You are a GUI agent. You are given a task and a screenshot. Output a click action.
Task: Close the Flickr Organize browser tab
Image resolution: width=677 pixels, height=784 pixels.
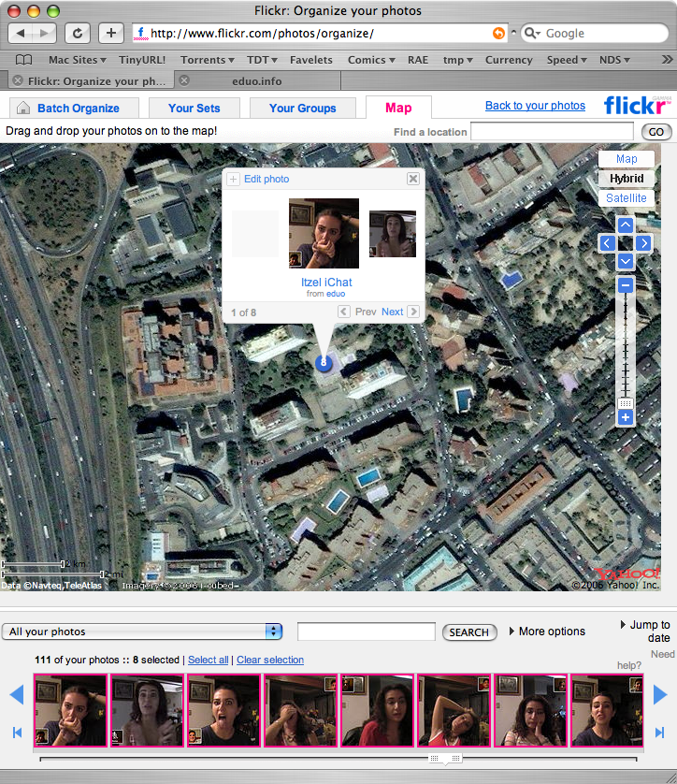(x=18, y=80)
